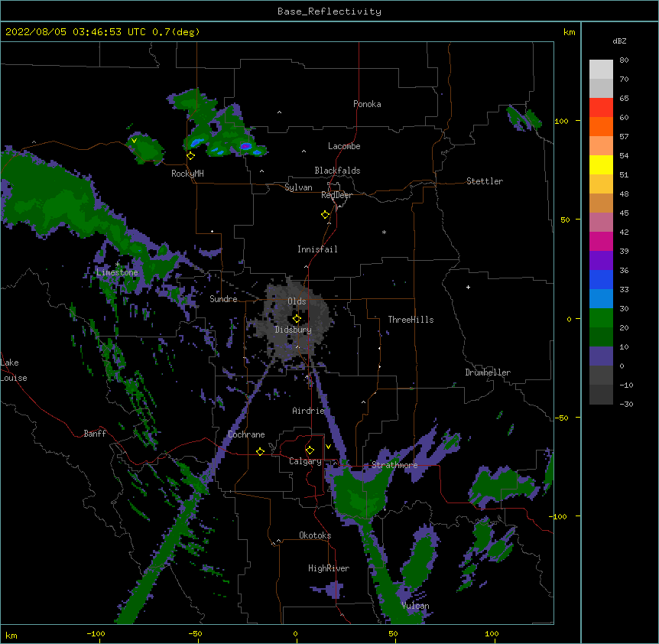This screenshot has height=644, width=659.
Task: Click the Olds town label
Action: 297,301
